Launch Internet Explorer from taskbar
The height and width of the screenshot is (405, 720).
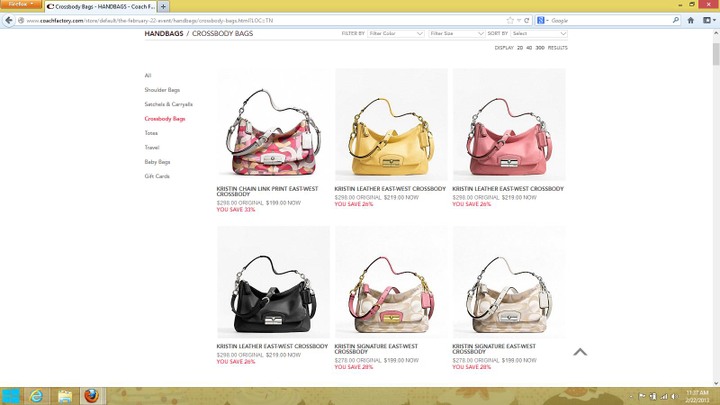36,396
